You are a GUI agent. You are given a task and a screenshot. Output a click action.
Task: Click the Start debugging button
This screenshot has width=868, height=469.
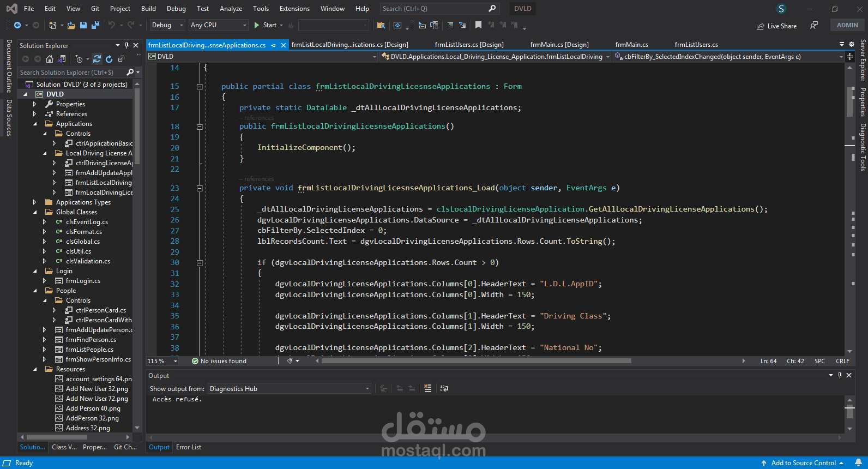pos(266,25)
